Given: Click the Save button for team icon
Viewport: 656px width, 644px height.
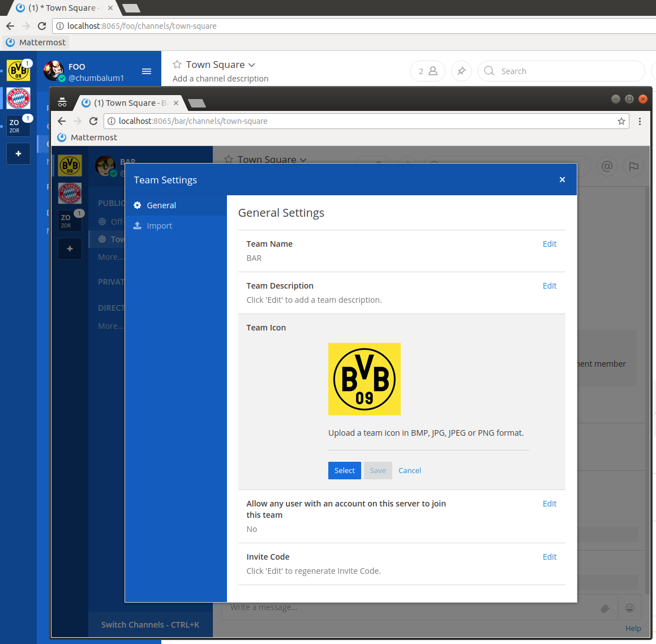Looking at the screenshot, I should coord(378,470).
